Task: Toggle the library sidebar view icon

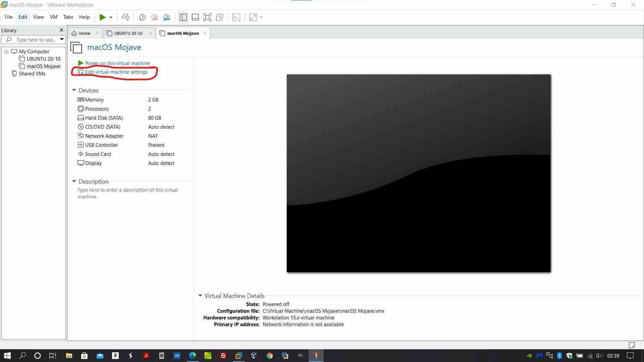Action: 183,17
